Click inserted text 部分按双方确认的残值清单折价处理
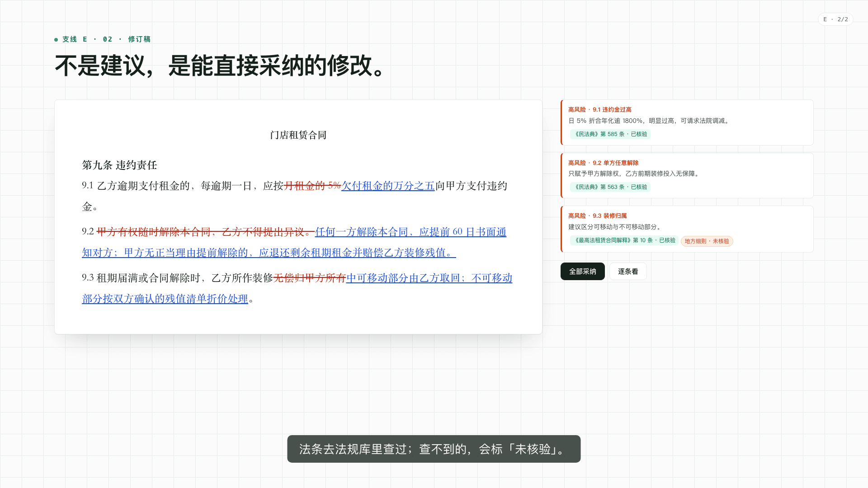The height and width of the screenshot is (488, 868). click(165, 299)
